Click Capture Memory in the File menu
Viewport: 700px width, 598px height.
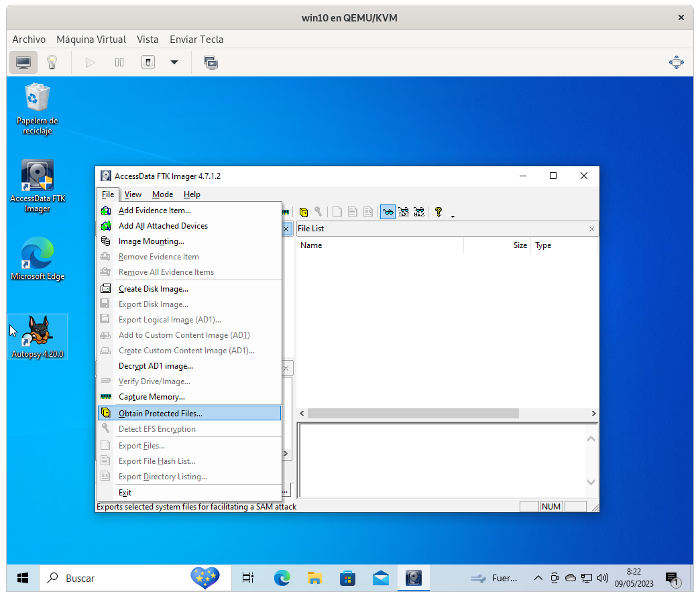pyautogui.click(x=152, y=397)
